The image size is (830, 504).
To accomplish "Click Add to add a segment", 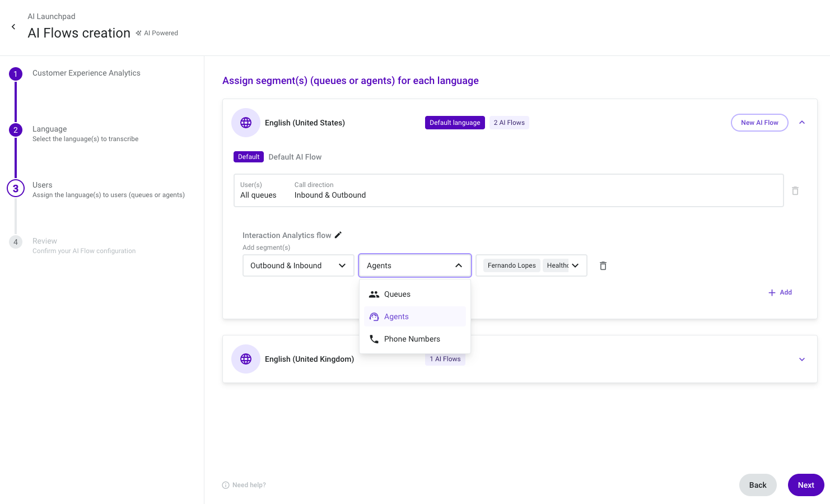I will [x=780, y=292].
